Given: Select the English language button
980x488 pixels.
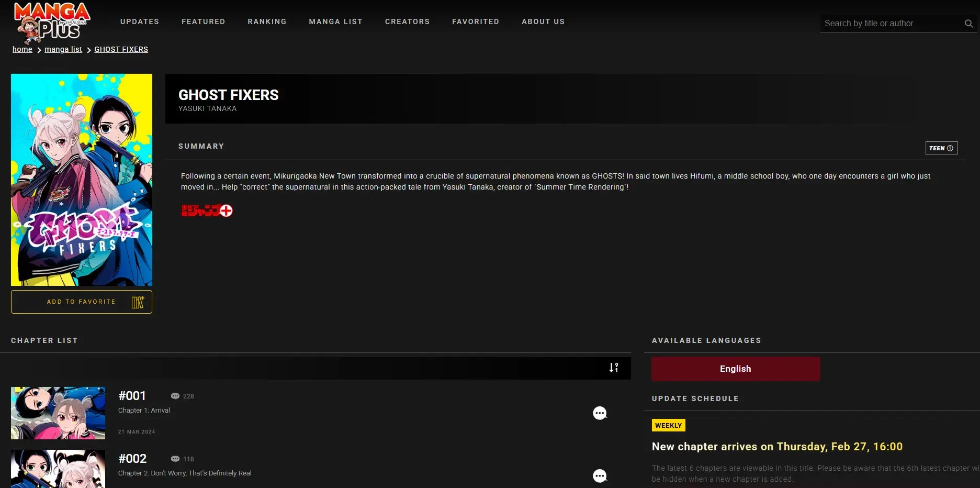Looking at the screenshot, I should 736,369.
